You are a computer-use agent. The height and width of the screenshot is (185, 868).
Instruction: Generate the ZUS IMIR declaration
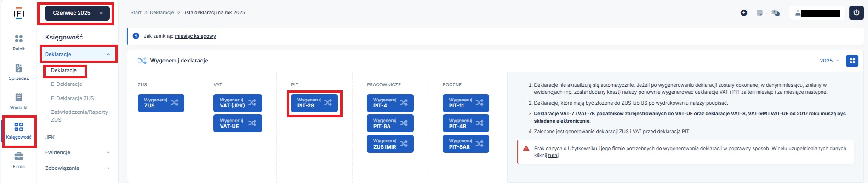pos(390,144)
